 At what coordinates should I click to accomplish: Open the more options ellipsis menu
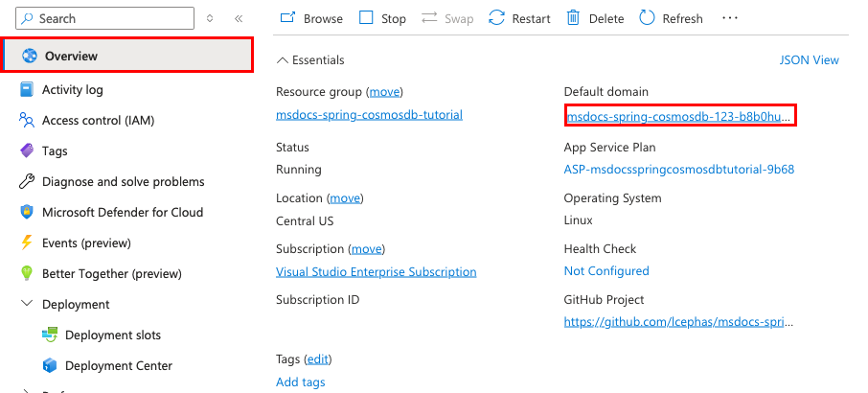click(x=730, y=18)
